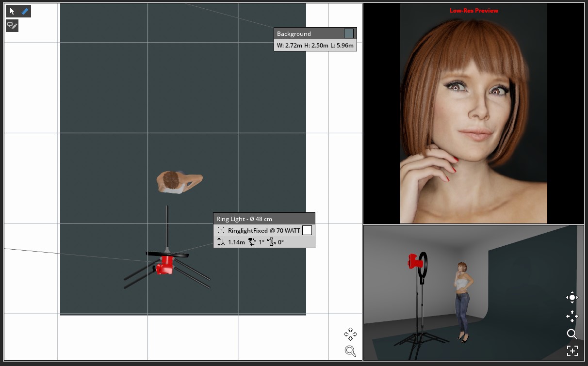Click the light rotation angle icon
This screenshot has width=588, height=366.
click(252, 242)
